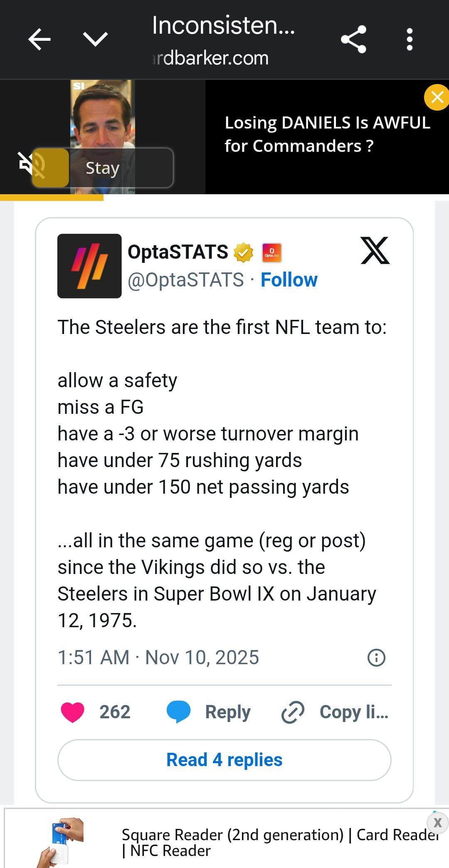Follow the OptaSTATS account
The width and height of the screenshot is (449, 868).
click(289, 280)
